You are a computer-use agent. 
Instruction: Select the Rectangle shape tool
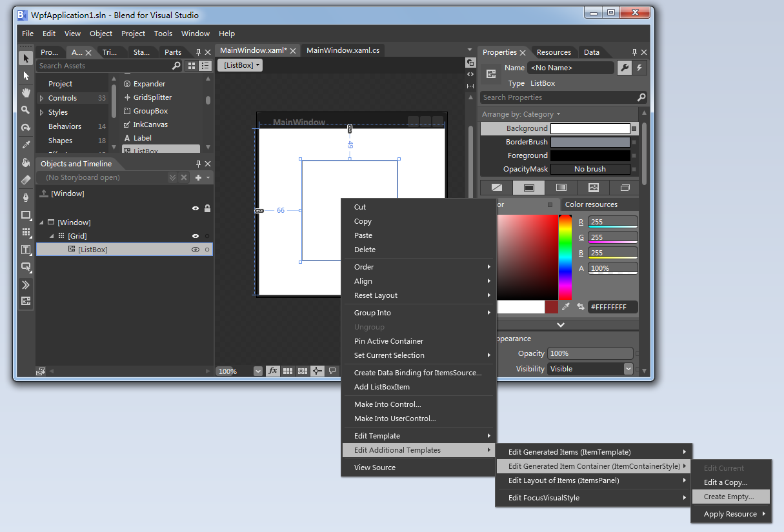26,215
